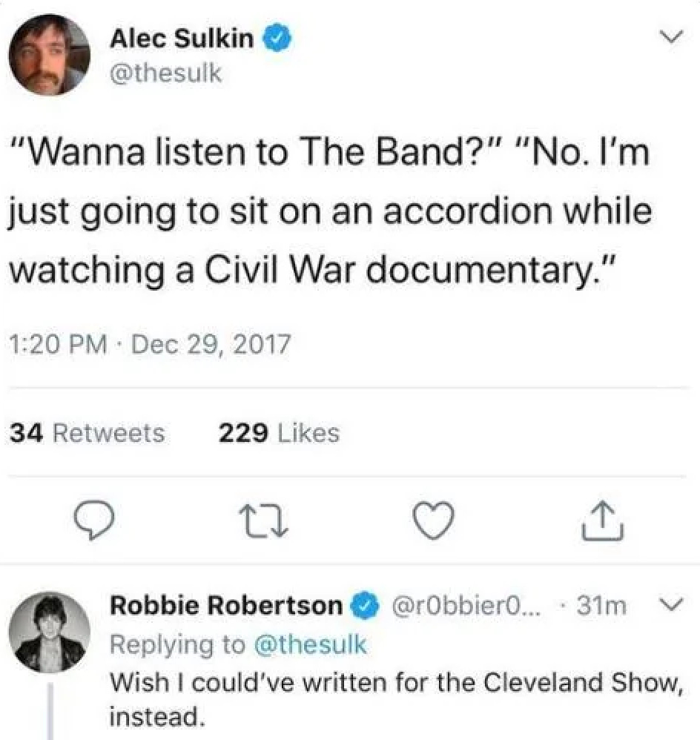Image resolution: width=700 pixels, height=740 pixels.
Task: Retweet Alec Sulkin's tweet
Action: tap(263, 521)
